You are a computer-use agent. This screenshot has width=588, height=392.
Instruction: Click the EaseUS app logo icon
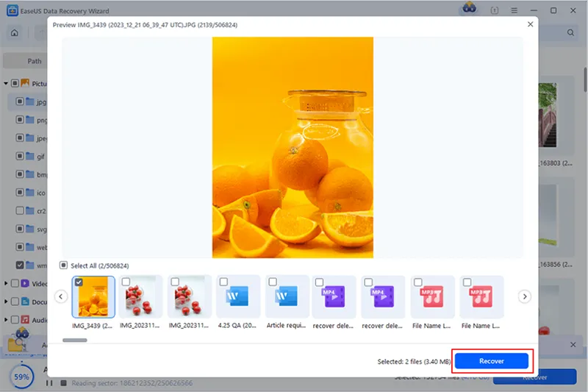click(x=12, y=10)
